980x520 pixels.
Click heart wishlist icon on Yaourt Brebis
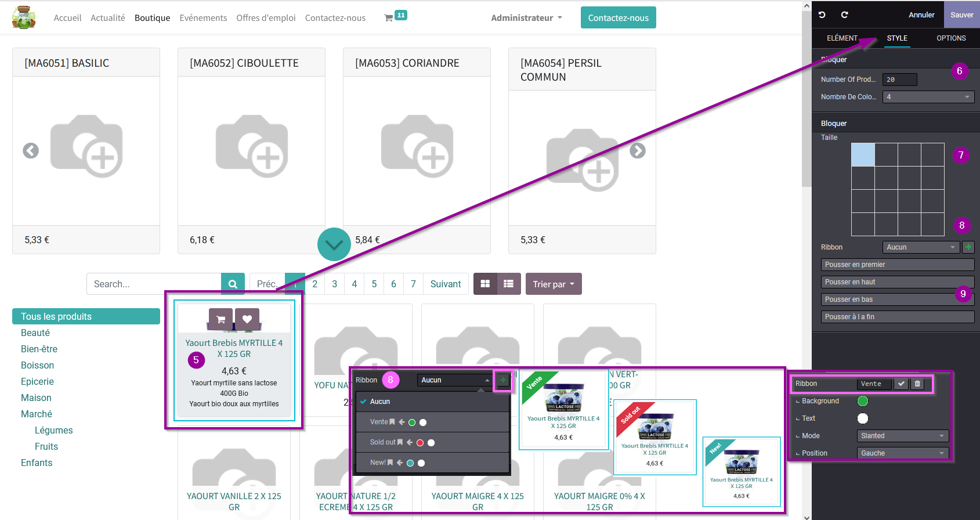point(247,319)
